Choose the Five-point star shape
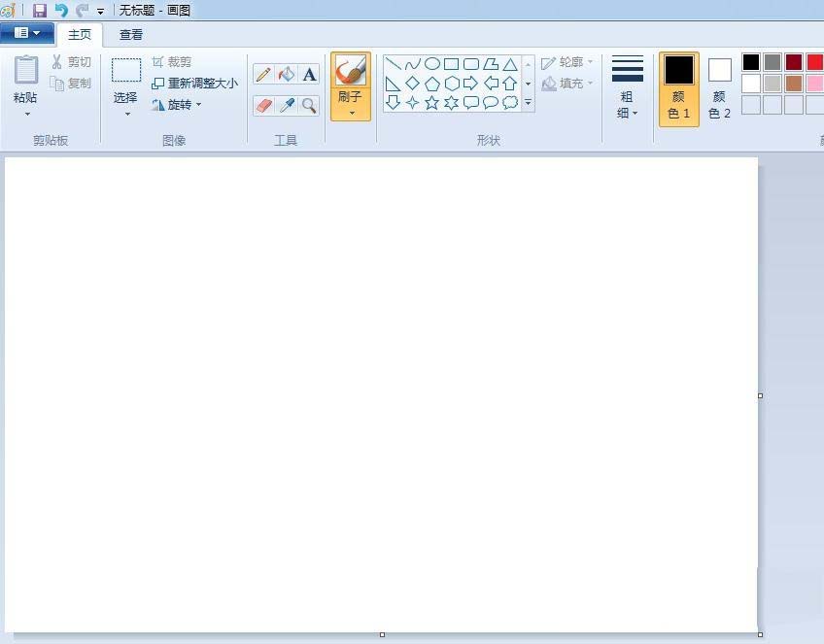 coord(432,102)
